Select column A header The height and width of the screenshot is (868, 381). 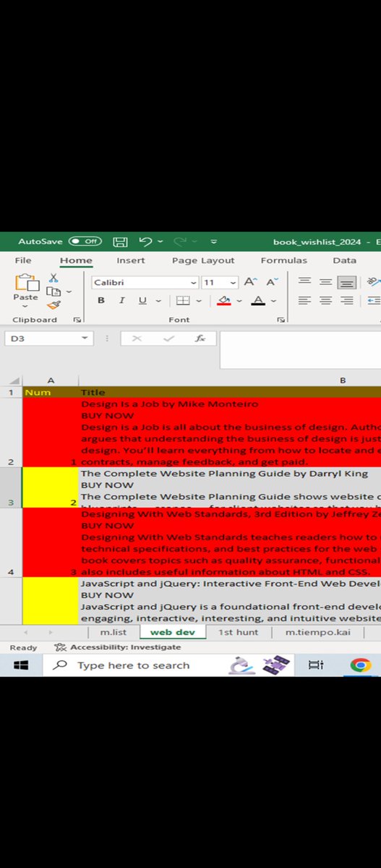[x=51, y=380]
